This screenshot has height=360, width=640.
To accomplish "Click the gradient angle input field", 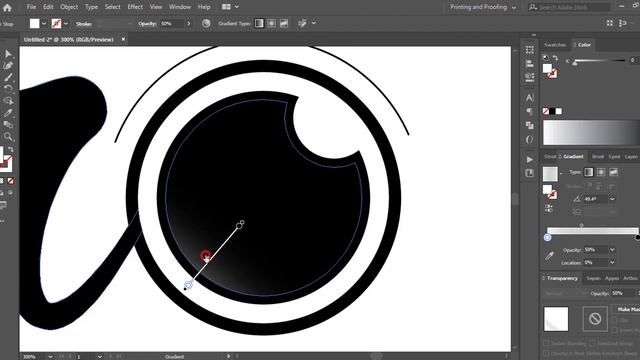I will click(595, 199).
